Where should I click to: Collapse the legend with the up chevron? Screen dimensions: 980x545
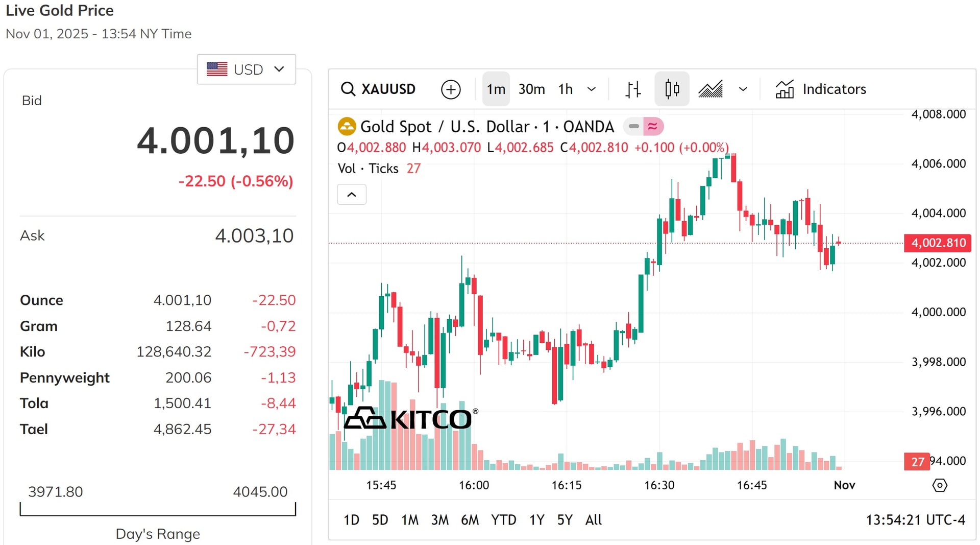point(352,195)
